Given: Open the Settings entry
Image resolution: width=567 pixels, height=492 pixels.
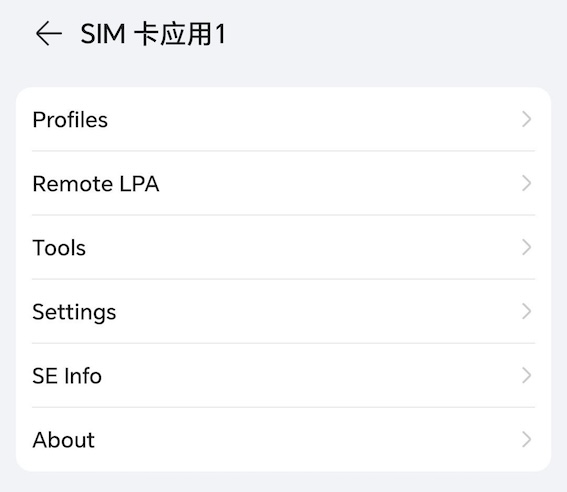Looking at the screenshot, I should [284, 311].
